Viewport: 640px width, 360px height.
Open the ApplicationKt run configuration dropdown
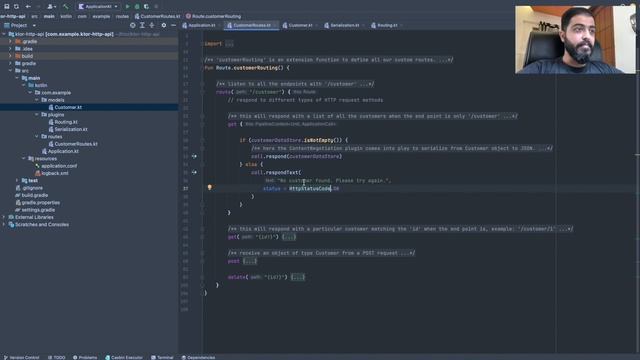pos(98,7)
